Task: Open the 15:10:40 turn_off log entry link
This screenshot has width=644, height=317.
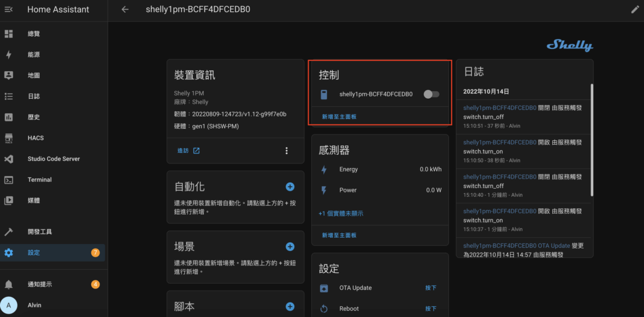Action: point(499,177)
